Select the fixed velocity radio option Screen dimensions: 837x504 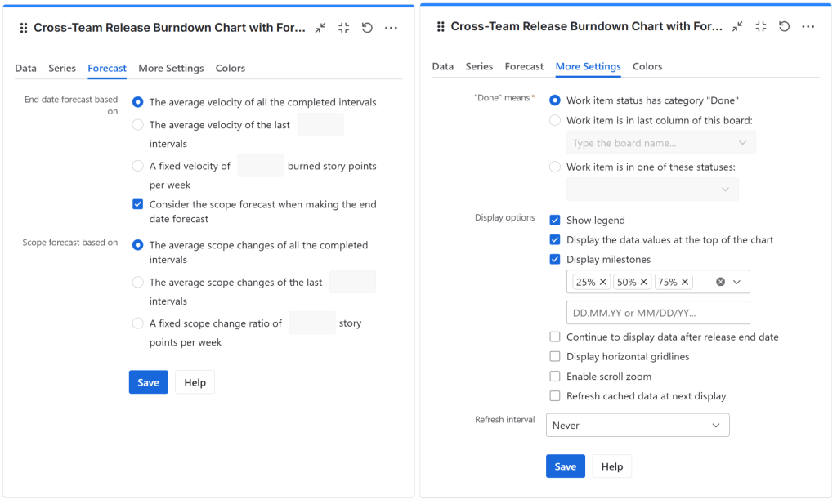coord(138,166)
